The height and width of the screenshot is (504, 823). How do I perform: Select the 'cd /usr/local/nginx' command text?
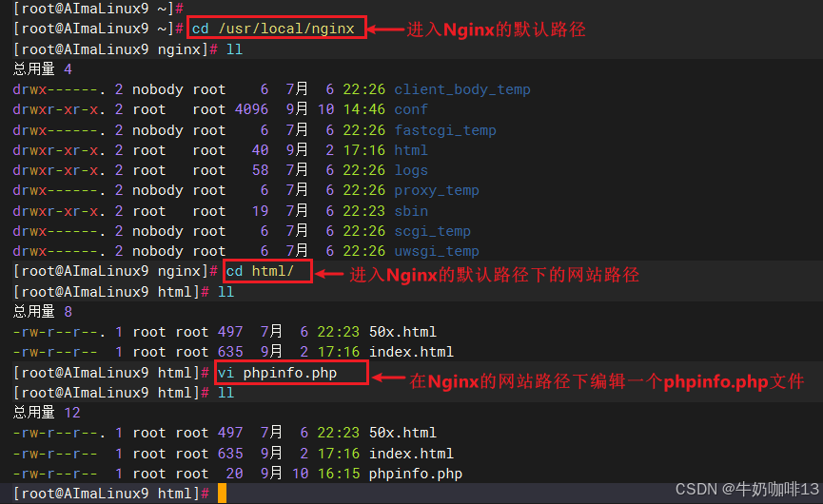coord(273,29)
